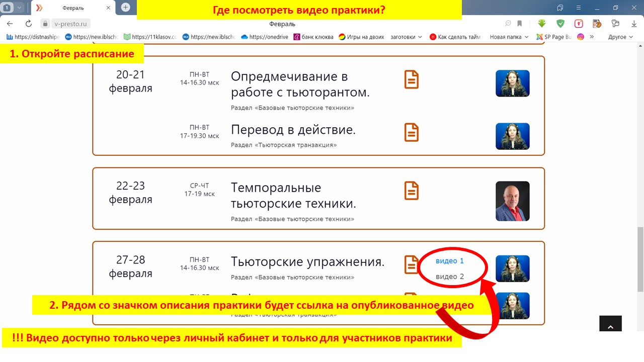Open the видео 2 link

click(450, 277)
